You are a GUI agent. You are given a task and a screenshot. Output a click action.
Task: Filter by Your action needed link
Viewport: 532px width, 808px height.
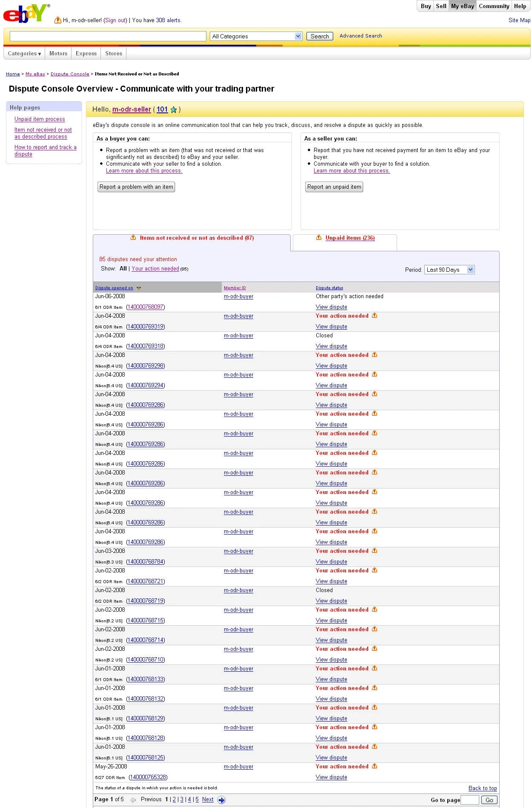click(x=155, y=269)
